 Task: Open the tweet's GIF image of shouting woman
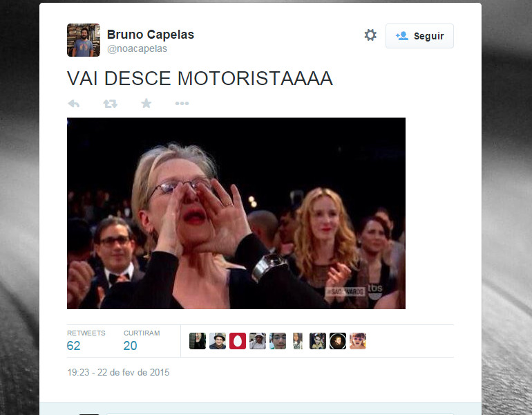pos(236,213)
